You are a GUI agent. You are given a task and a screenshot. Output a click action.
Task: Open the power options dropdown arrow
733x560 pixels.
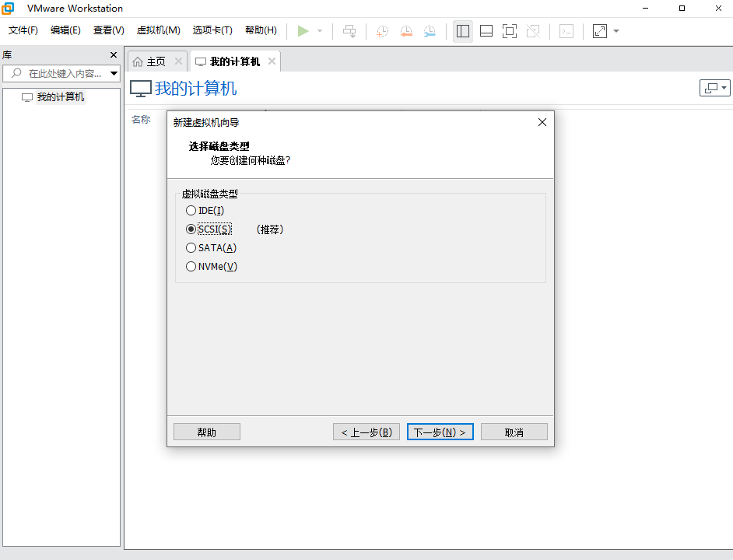pos(320,31)
